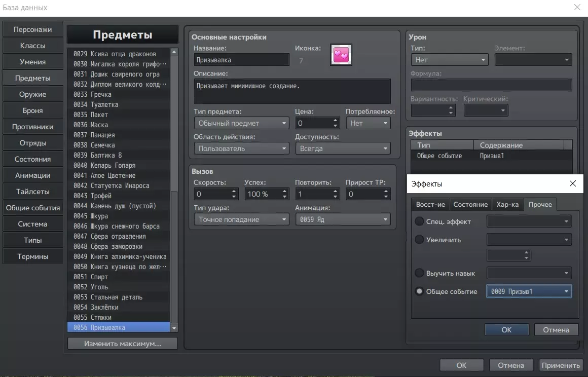This screenshot has width=588, height=377.
Task: Open the Тайлсеты database section
Action: pos(32,192)
